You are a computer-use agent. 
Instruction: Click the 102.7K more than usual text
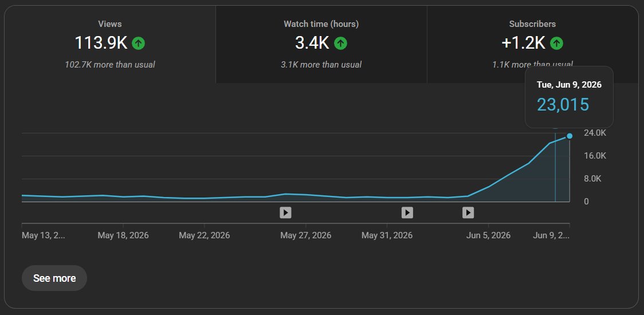coord(109,65)
